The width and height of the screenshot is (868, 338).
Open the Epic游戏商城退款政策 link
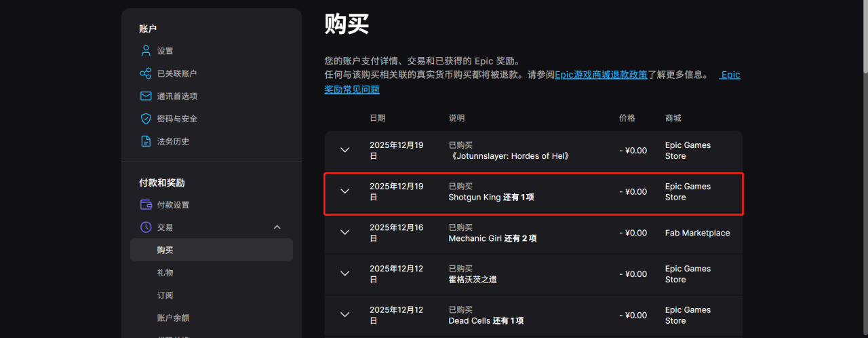click(x=601, y=75)
